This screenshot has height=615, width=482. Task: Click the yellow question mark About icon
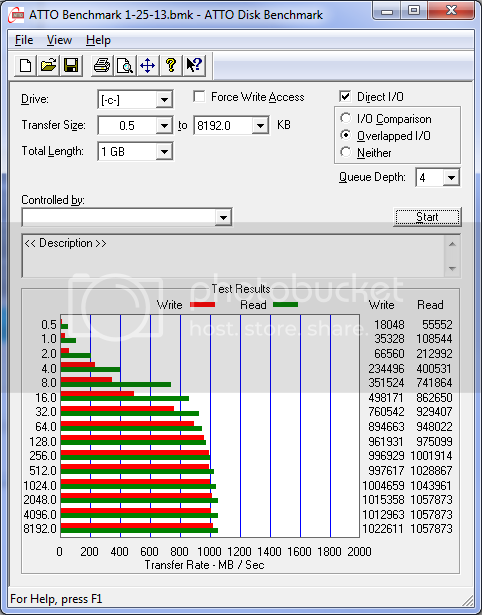171,65
